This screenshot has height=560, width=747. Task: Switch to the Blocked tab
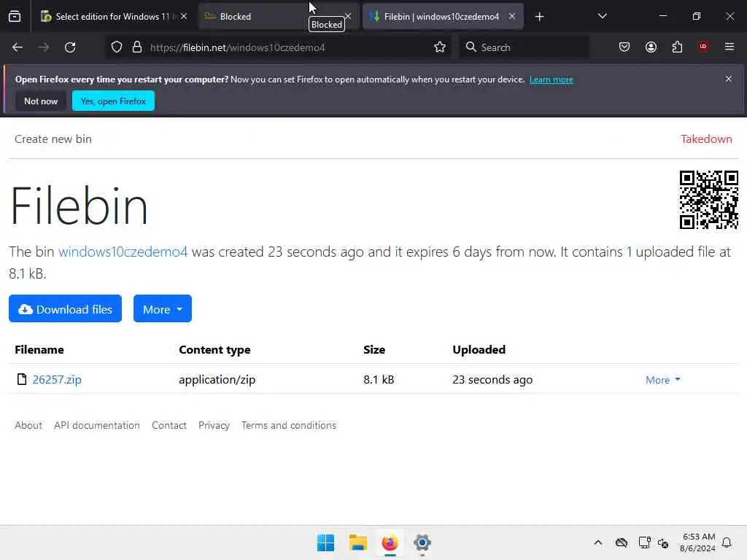[278, 17]
